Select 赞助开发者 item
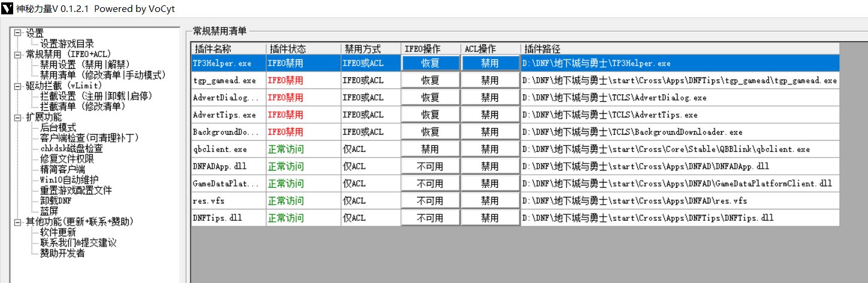The width and height of the screenshot is (868, 283). pyautogui.click(x=62, y=253)
